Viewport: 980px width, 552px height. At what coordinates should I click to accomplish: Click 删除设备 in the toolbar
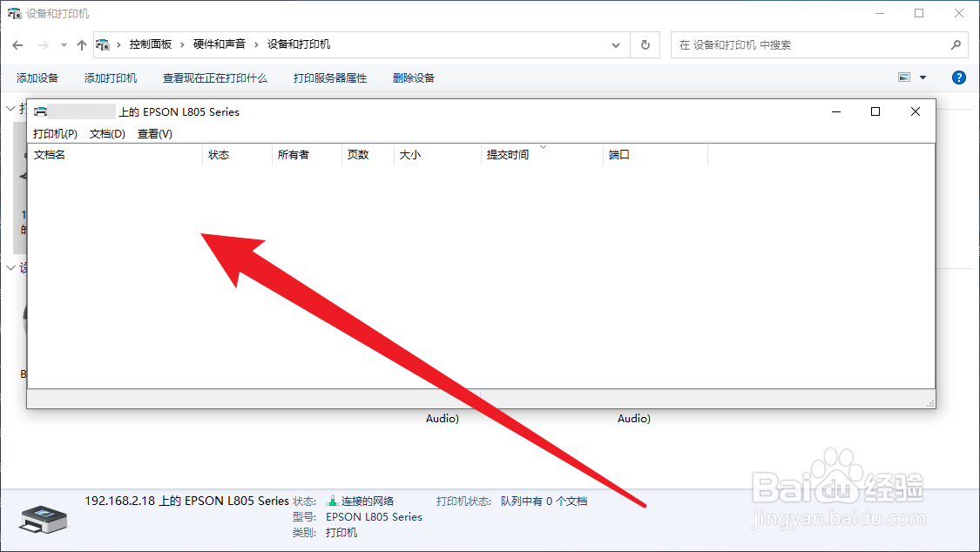point(414,78)
